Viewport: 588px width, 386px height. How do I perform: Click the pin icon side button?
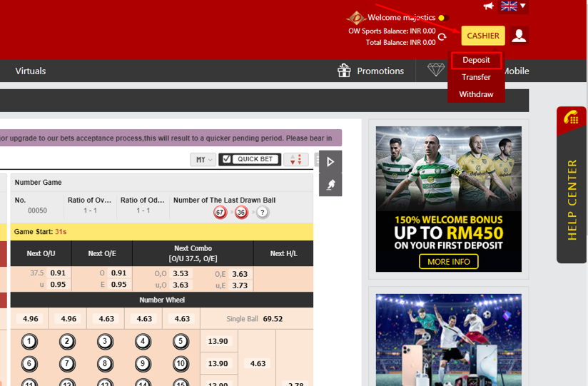pos(330,185)
